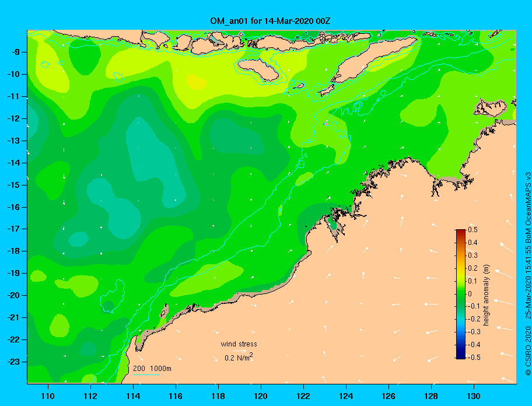Click the cyan contour legend line under "200 1000m"
The width and height of the screenshot is (532, 406).
pyautogui.click(x=146, y=374)
